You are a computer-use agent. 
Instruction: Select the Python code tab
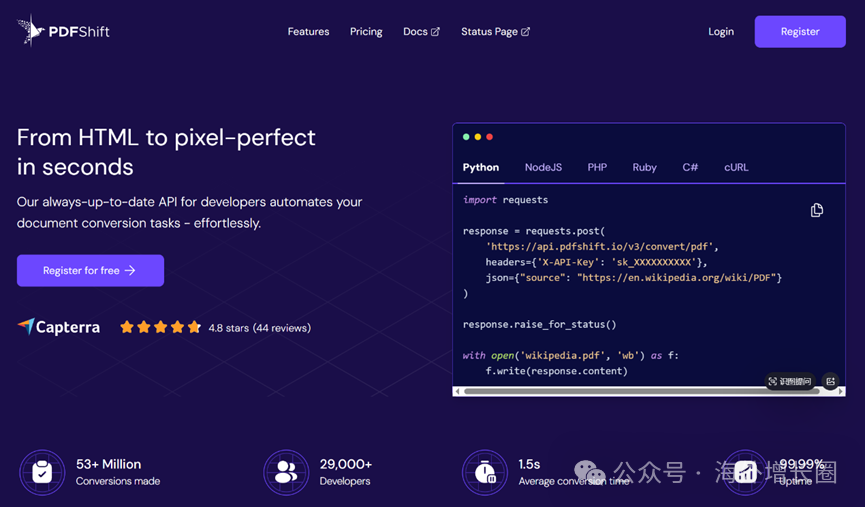[x=480, y=167]
